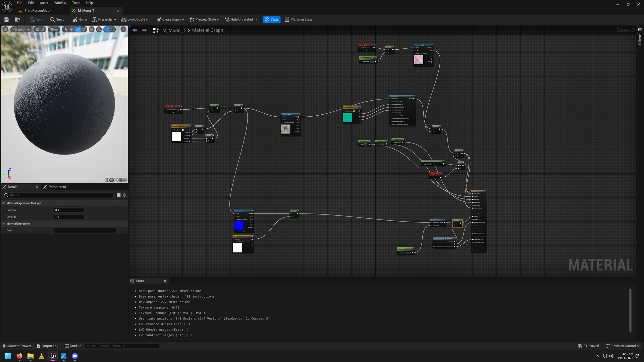Viewport: 644px width, 362px height.
Task: Toggle the Stats button off
Action: tap(271, 19)
